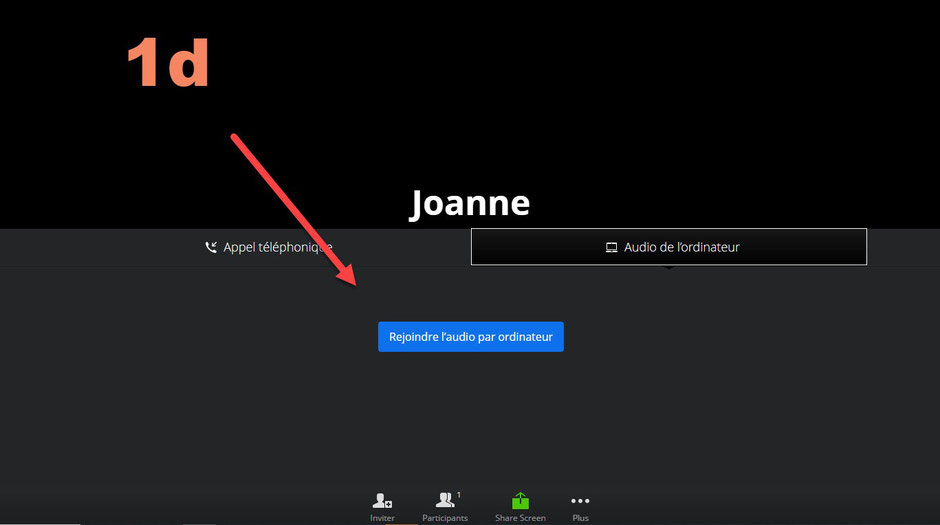This screenshot has width=940, height=525.
Task: Click the participant name Joanne
Action: pos(470,203)
